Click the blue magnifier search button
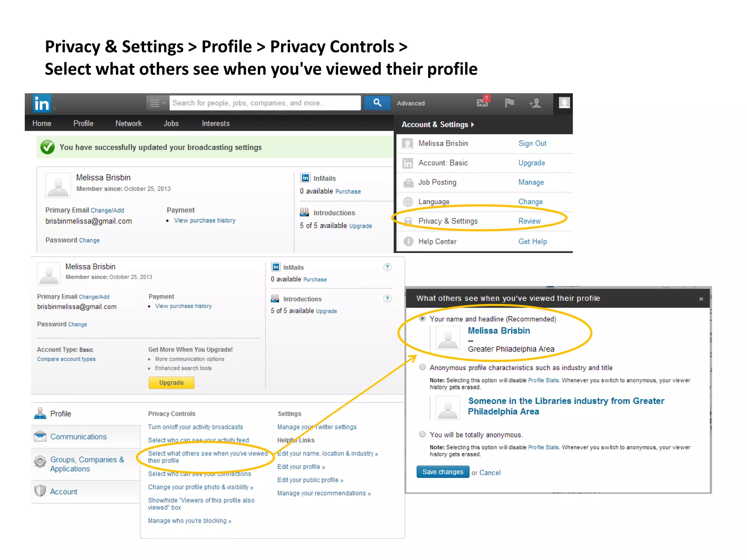Image resolution: width=747 pixels, height=560 pixels. pos(377,103)
